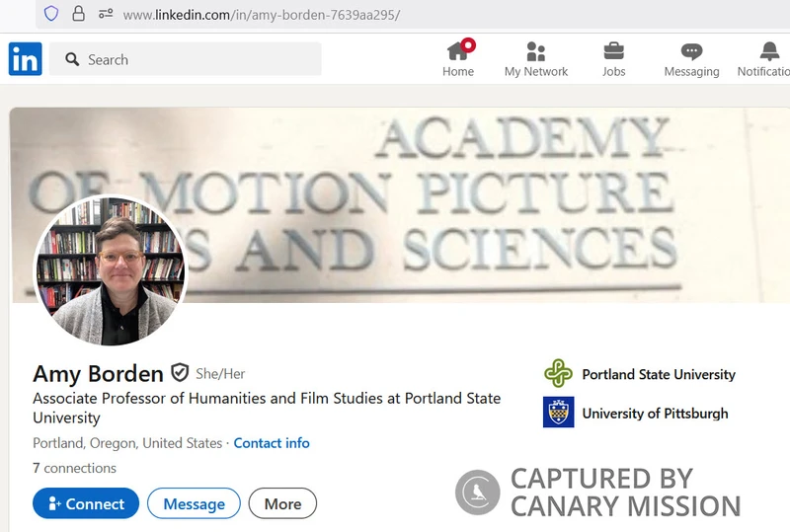Click the Connect button
Viewport: 790px width, 532px height.
[x=86, y=503]
